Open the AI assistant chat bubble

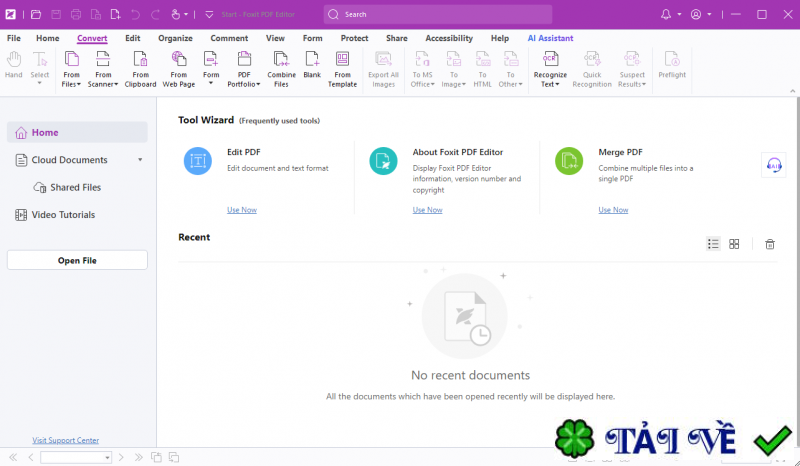point(773,165)
